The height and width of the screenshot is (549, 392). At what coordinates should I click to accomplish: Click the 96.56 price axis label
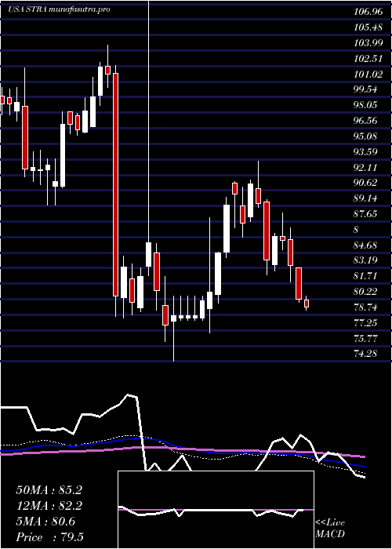coord(365,121)
